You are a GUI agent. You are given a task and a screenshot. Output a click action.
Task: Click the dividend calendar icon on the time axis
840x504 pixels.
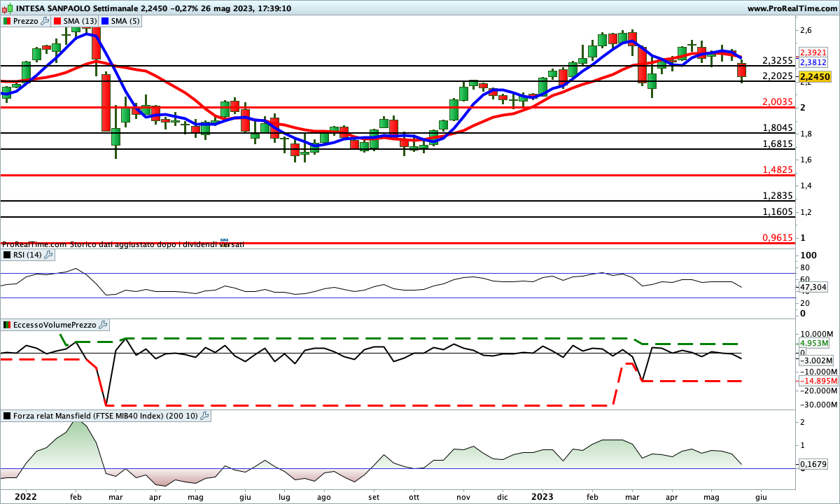coord(225,244)
